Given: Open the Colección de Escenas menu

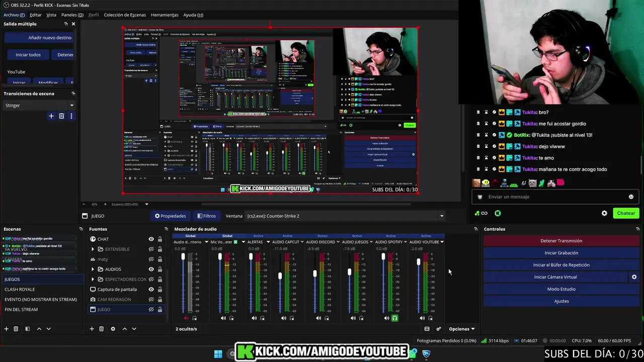Looking at the screenshot, I should point(125,15).
